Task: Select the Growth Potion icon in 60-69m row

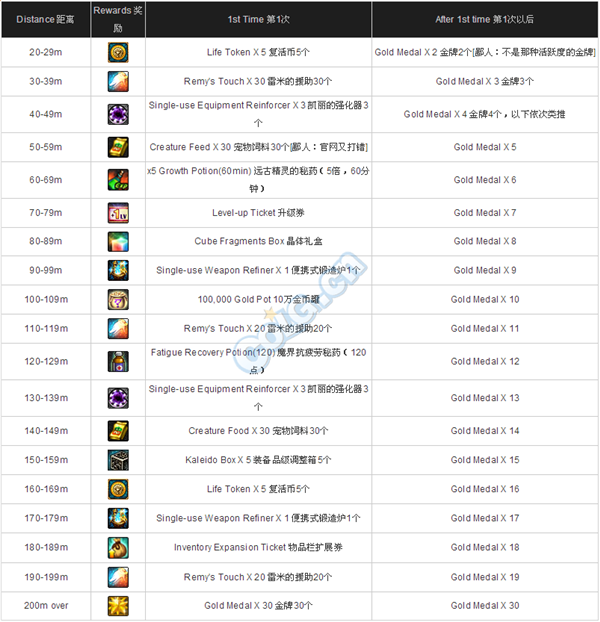Action: [x=118, y=180]
